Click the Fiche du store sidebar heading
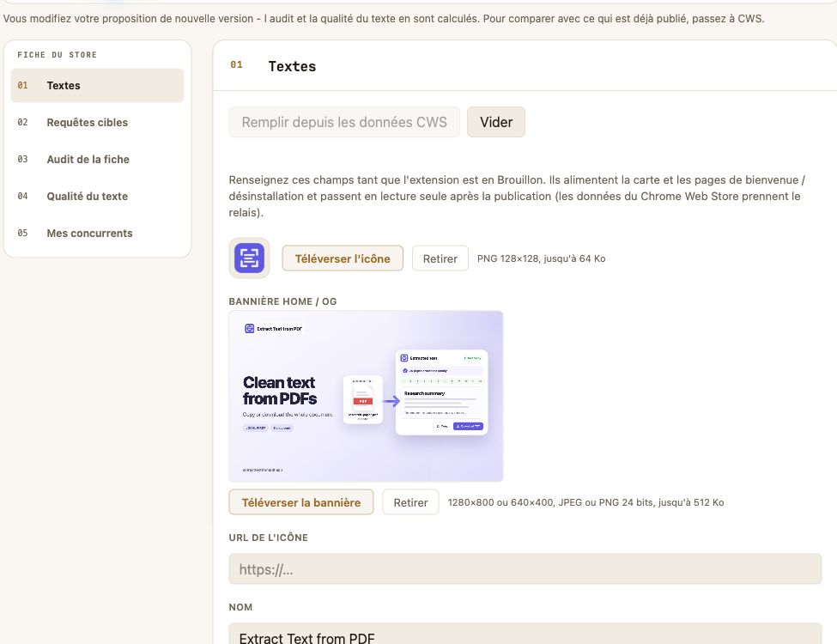Viewport: 837px width, 644px height. pos(58,54)
